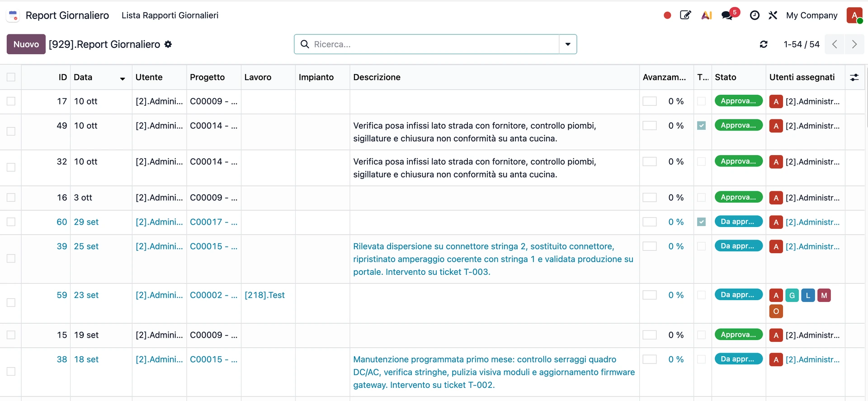Screen dimensions: 868x401
Task: Open the Report Giornaliero main menu title
Action: [67, 15]
